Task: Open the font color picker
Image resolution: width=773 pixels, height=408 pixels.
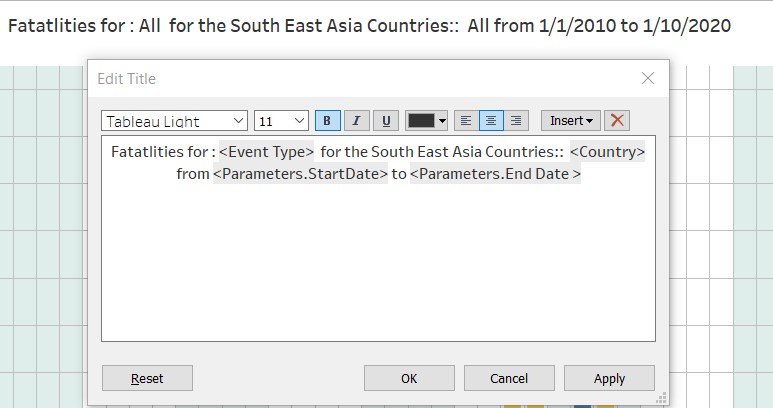Action: point(427,121)
